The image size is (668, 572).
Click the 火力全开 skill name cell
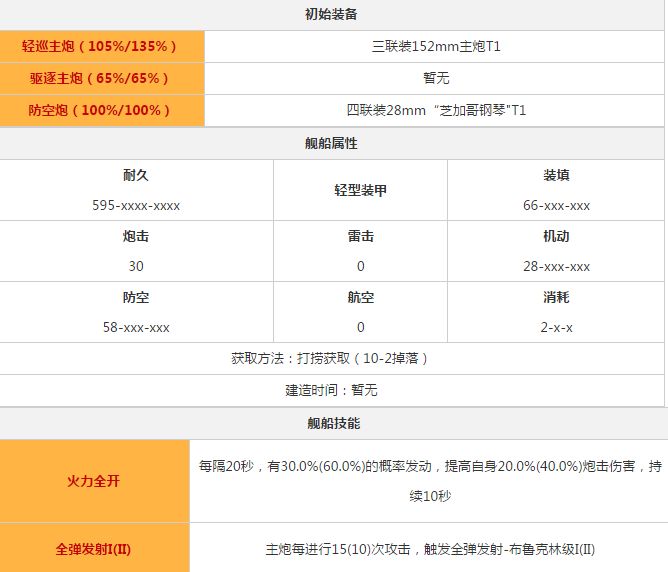[95, 481]
